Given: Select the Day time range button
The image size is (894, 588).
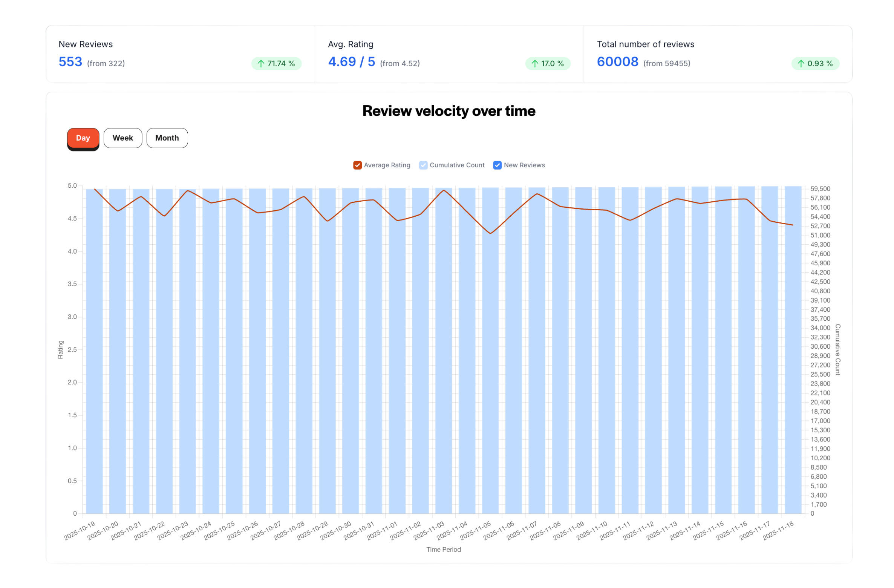Looking at the screenshot, I should click(x=83, y=138).
